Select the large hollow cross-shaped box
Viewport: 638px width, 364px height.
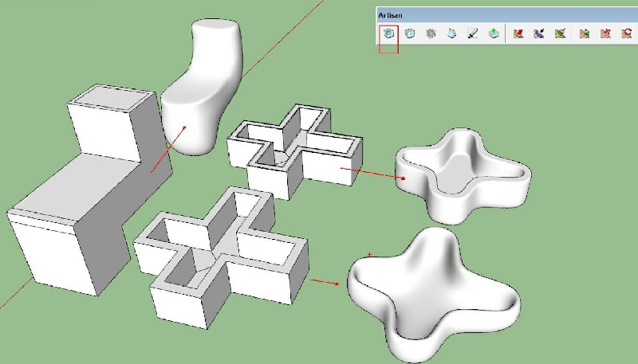click(222, 257)
